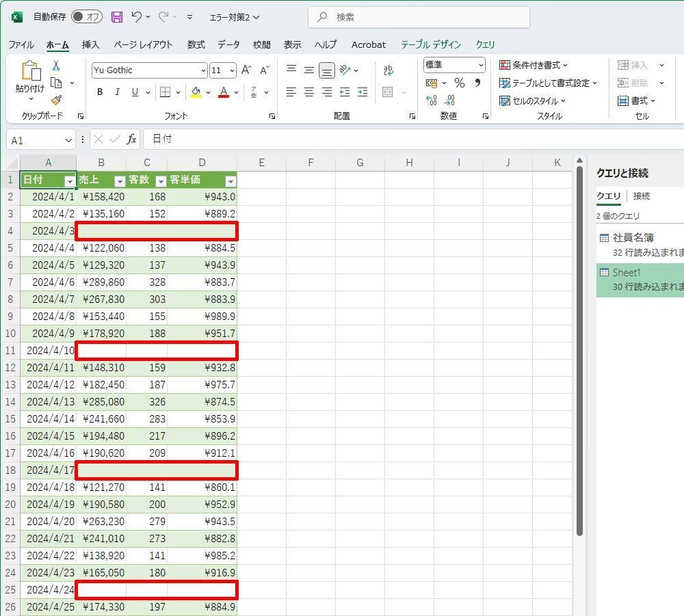
Task: Decrease indent icon
Action: pos(345,92)
